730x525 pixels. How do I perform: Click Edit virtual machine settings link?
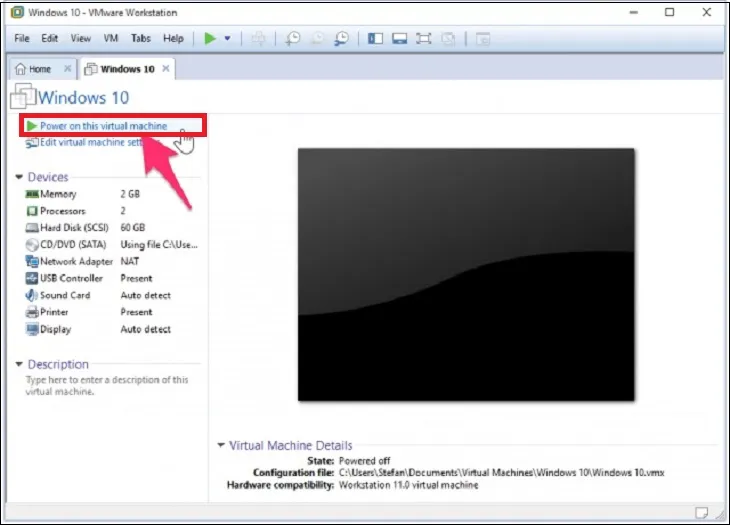[x=92, y=142]
